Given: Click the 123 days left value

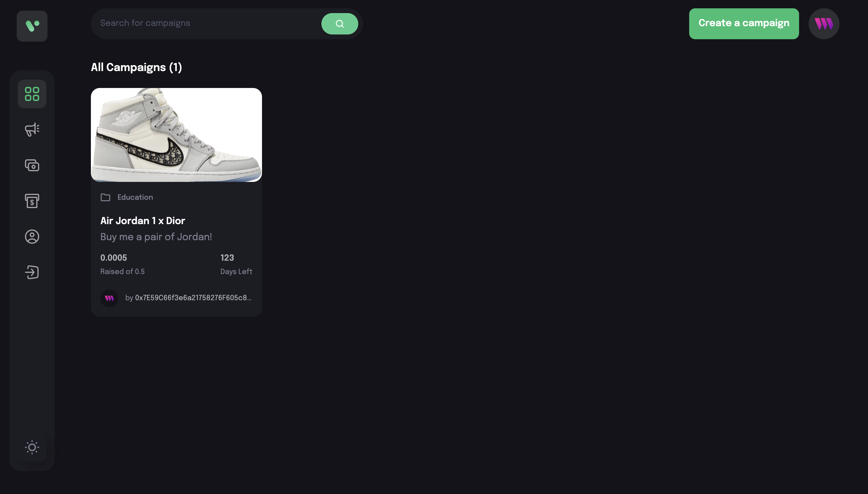Looking at the screenshot, I should pos(227,258).
